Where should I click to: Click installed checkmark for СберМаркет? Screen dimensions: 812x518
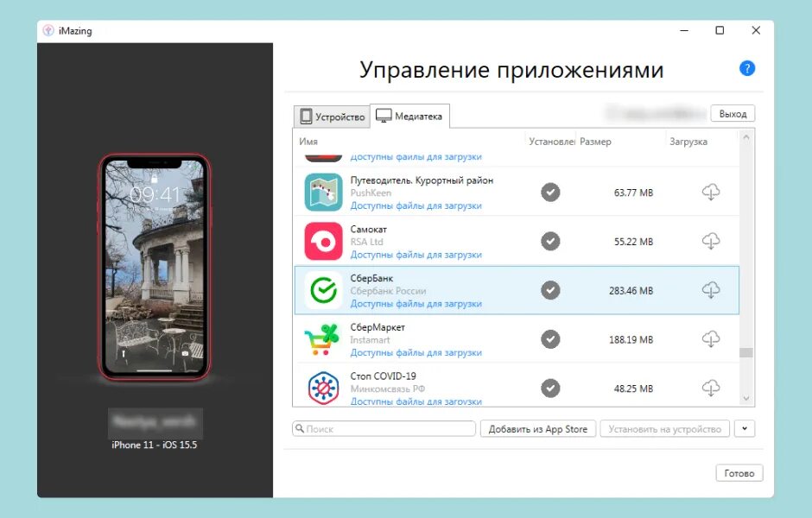pyautogui.click(x=550, y=339)
